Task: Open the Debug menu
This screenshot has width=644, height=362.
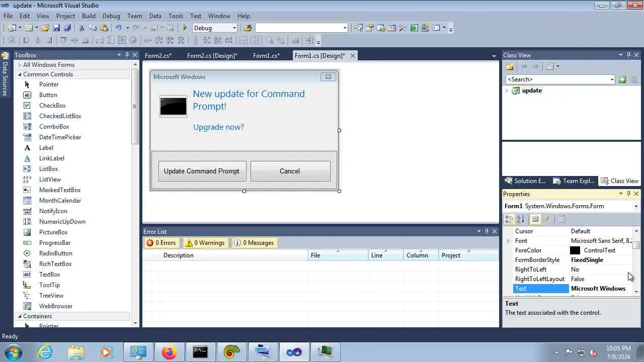Action: (111, 16)
